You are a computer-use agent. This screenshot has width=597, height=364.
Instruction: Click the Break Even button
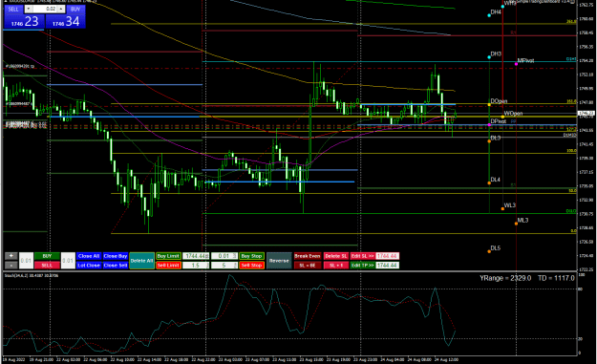308,256
